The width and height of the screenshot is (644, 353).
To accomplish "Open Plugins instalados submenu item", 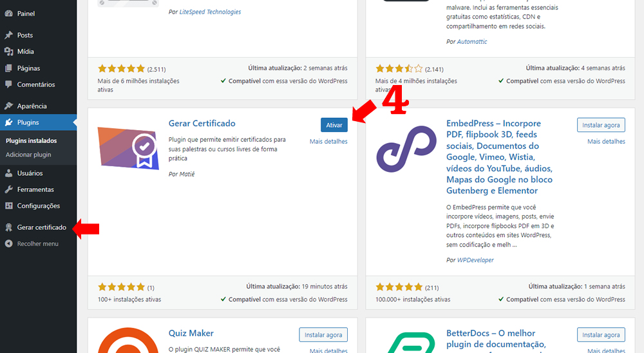I will point(31,140).
